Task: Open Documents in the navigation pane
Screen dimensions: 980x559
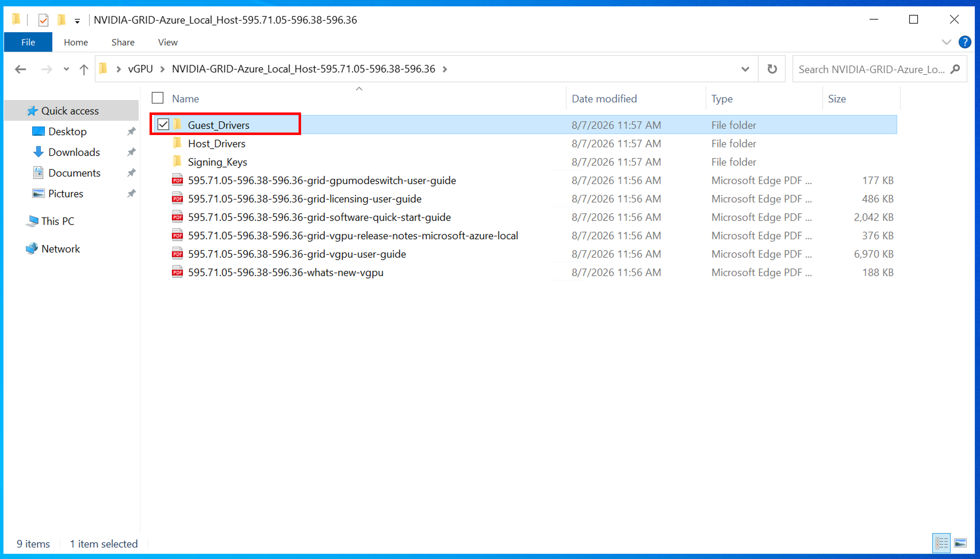Action: pyautogui.click(x=75, y=173)
